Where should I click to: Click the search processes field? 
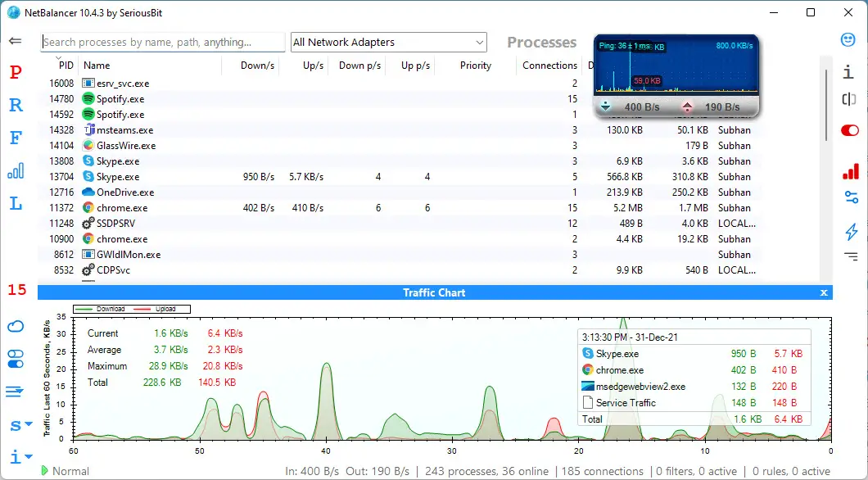tap(163, 42)
